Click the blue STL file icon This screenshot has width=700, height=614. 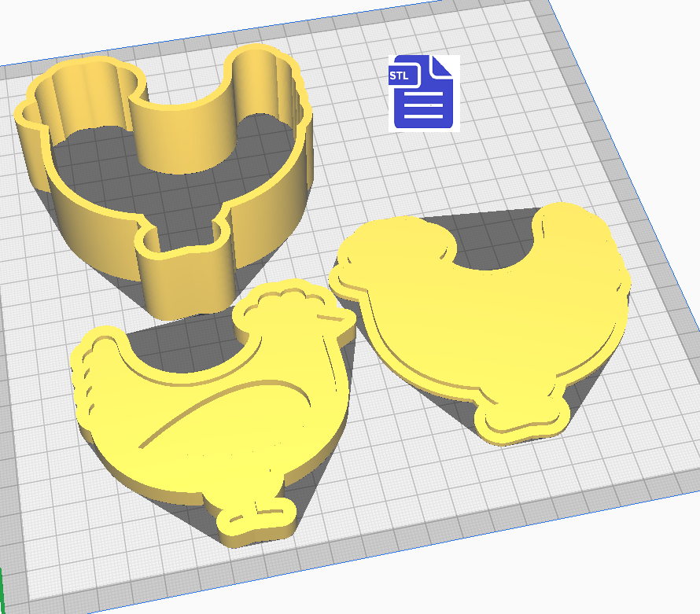[x=424, y=93]
